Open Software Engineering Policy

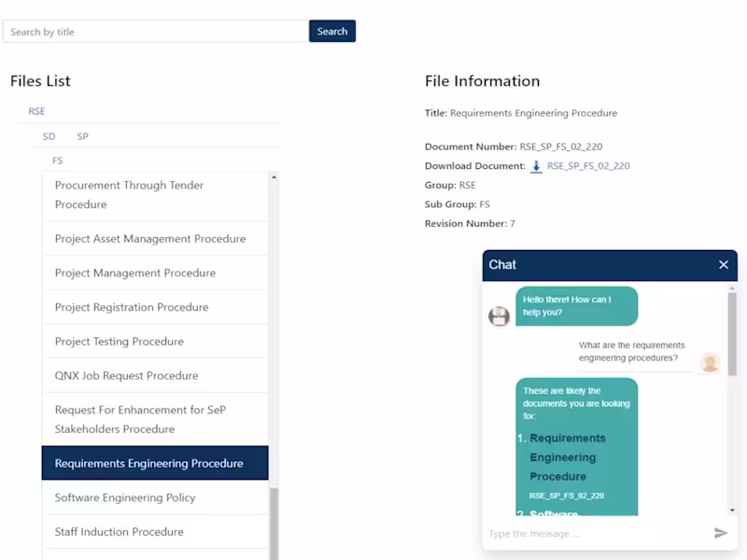pyautogui.click(x=155, y=497)
